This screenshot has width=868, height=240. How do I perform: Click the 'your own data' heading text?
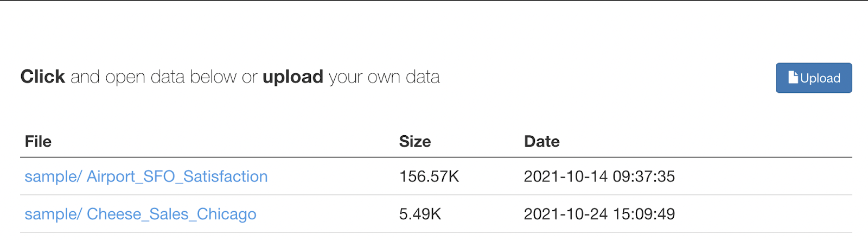tap(384, 77)
